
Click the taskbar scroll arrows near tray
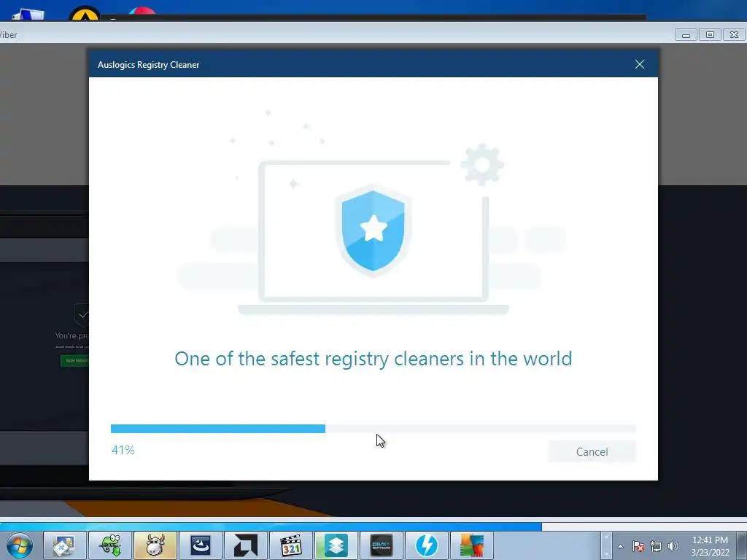pyautogui.click(x=606, y=545)
